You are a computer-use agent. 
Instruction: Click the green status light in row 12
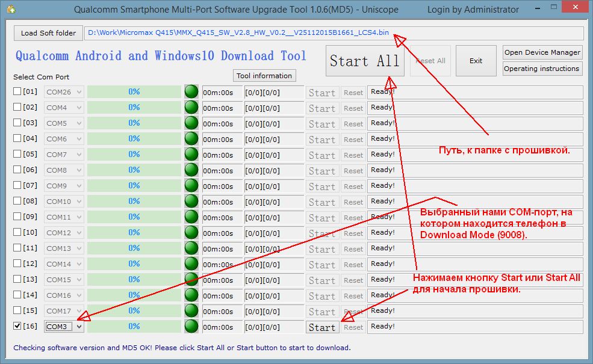(x=191, y=264)
